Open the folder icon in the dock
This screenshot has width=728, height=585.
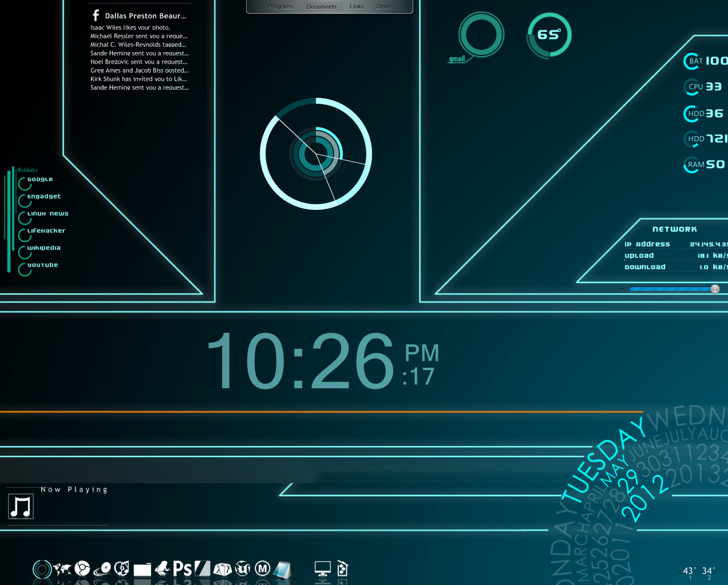pyautogui.click(x=143, y=568)
